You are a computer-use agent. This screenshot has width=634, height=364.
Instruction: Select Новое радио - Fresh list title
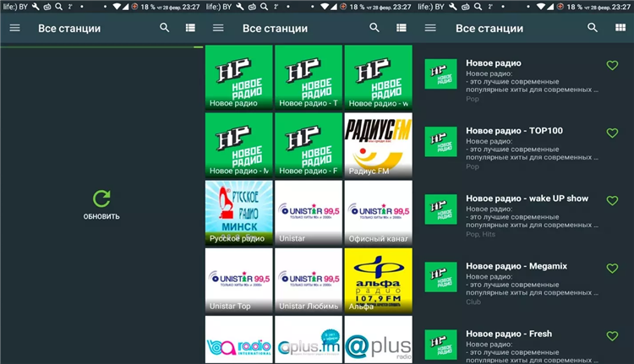tap(509, 334)
